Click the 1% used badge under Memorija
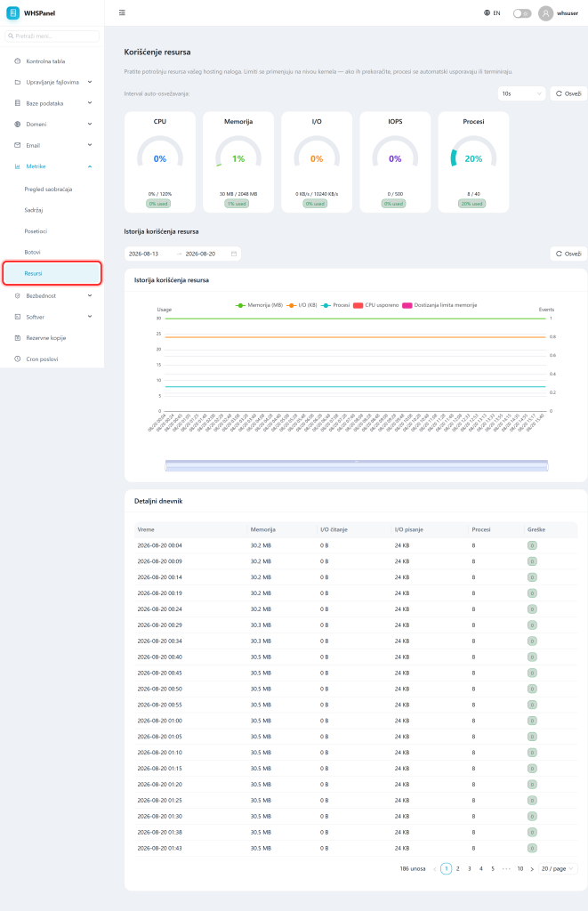Screen dimensions: 588x911 click(x=237, y=204)
